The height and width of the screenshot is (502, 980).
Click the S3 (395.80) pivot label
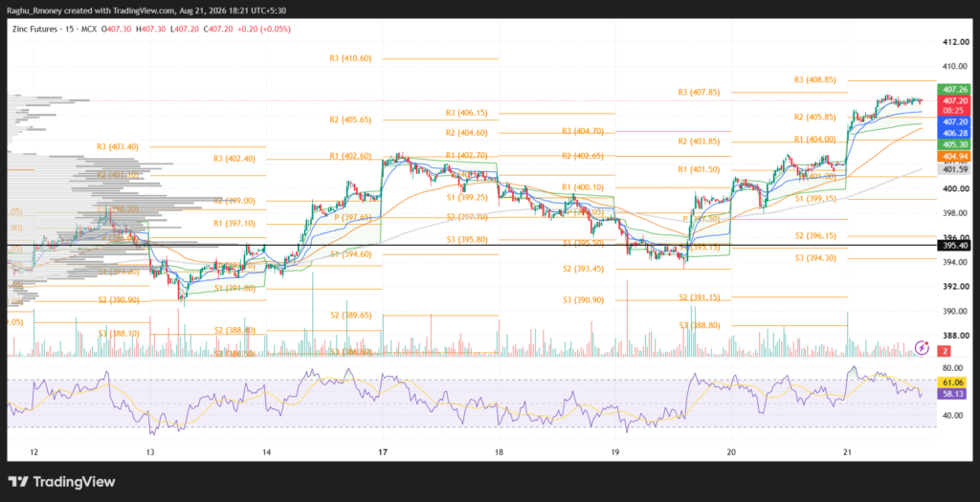click(467, 240)
